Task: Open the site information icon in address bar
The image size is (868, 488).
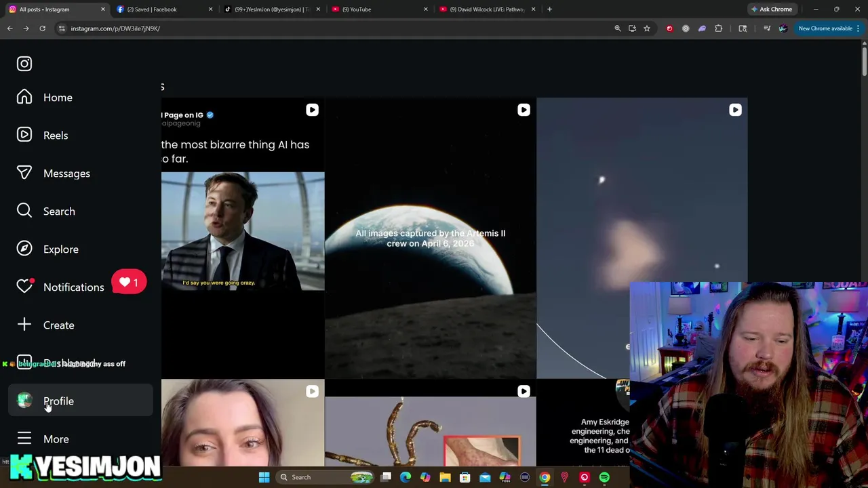Action: tap(62, 28)
